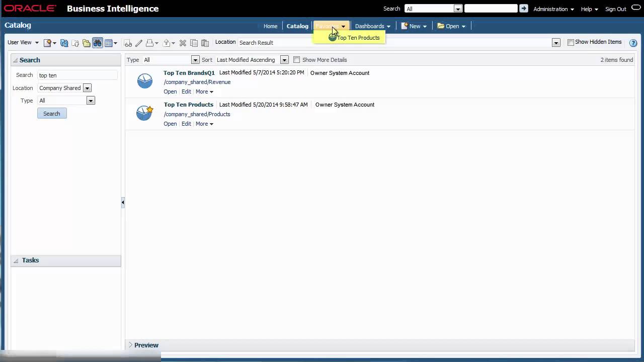644x362 pixels.
Task: Expand the Location Company Shared dropdown
Action: tap(87, 88)
